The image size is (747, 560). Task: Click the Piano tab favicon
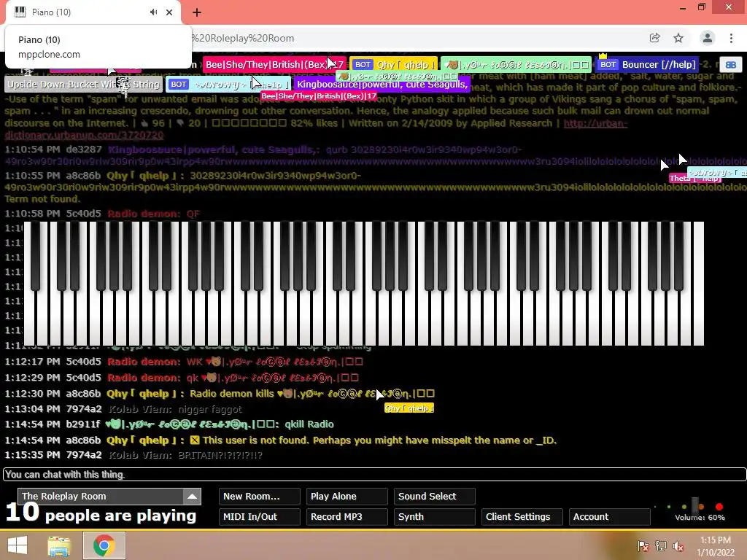tap(20, 12)
